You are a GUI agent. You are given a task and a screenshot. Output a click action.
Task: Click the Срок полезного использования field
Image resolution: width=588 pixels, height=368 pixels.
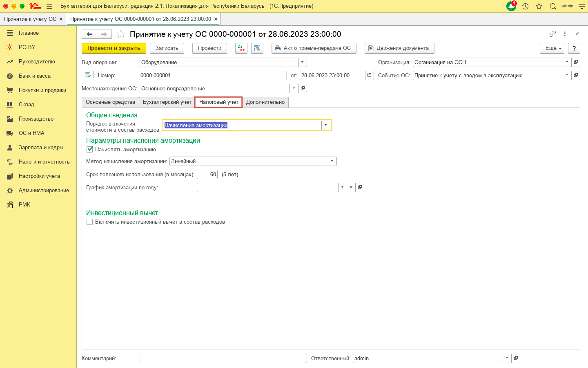(207, 174)
